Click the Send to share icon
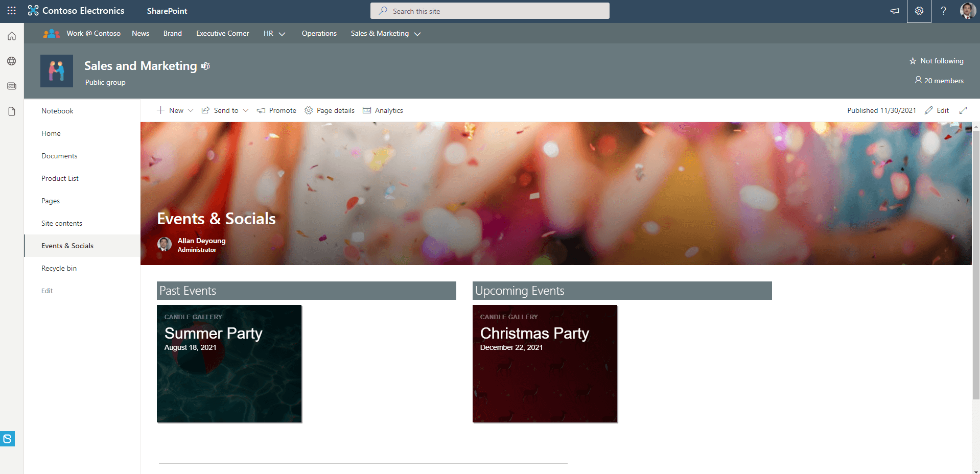This screenshot has width=980, height=474. pos(205,110)
